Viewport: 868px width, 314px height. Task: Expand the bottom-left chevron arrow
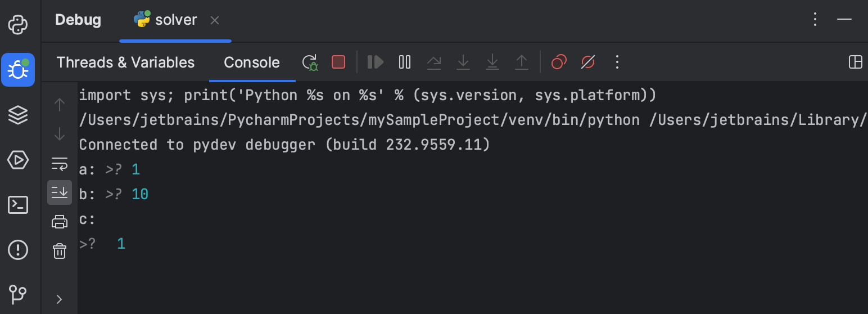[x=59, y=299]
